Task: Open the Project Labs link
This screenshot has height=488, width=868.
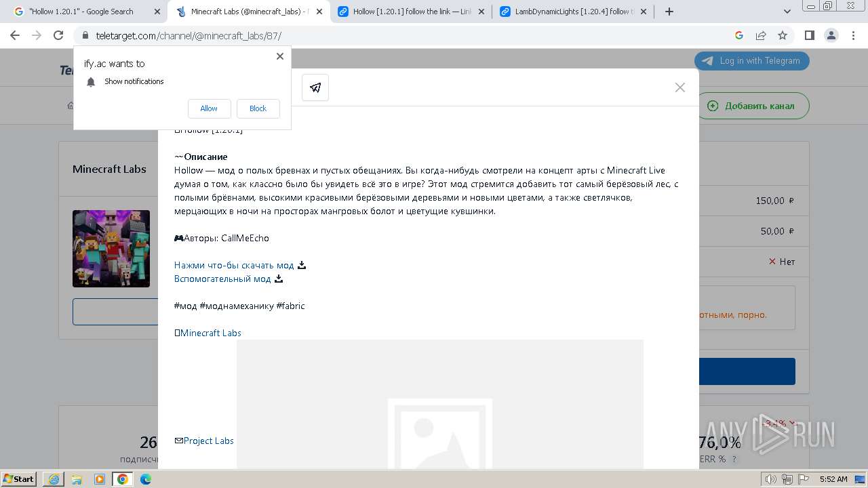Action: (x=208, y=441)
